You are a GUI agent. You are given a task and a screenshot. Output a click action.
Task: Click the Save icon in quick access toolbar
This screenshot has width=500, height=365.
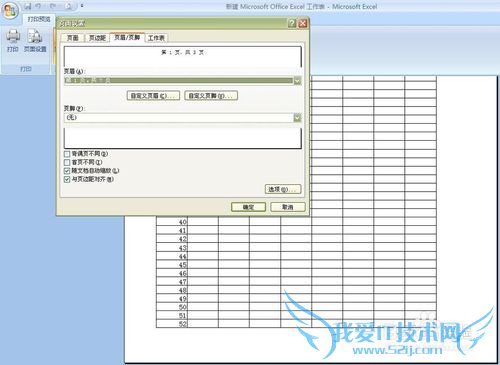[x=28, y=6]
